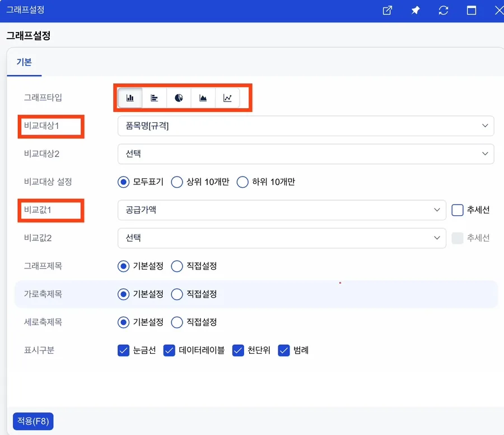Viewport: 504px width, 435px height.
Task: Uncheck the 범례 checkbox
Action: [x=284, y=350]
